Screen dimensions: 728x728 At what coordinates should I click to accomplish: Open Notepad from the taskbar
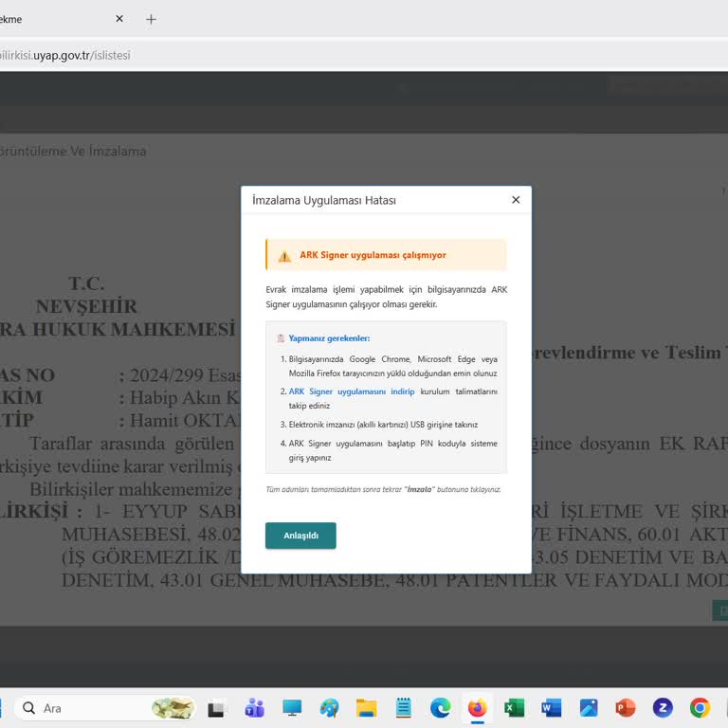(404, 708)
